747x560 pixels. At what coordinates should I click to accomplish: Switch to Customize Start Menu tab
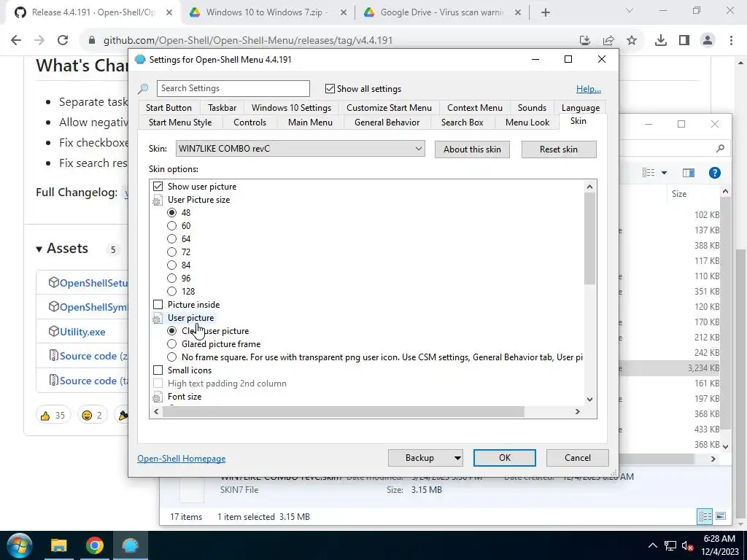coord(389,108)
